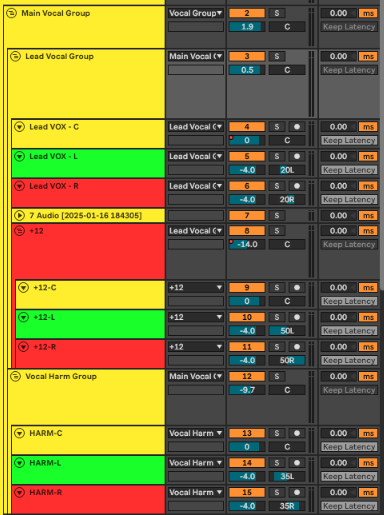Click HARM-L pan 35L control
The height and width of the screenshot is (515, 384).
point(287,476)
